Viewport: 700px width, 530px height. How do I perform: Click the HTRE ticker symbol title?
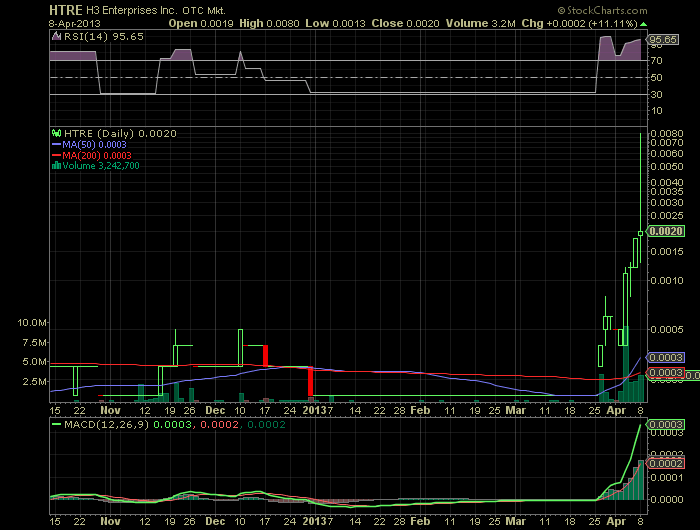pos(66,10)
